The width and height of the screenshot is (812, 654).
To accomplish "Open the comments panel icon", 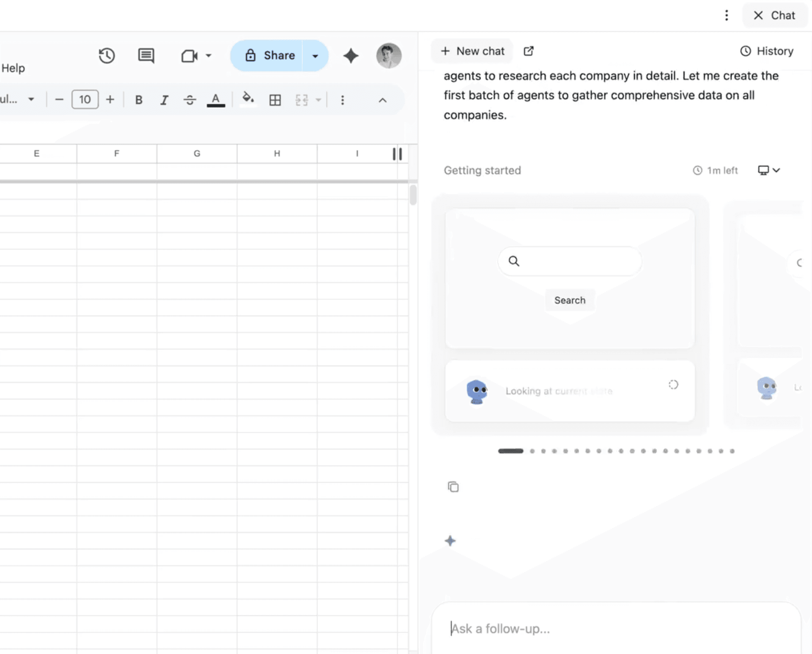I will 146,55.
